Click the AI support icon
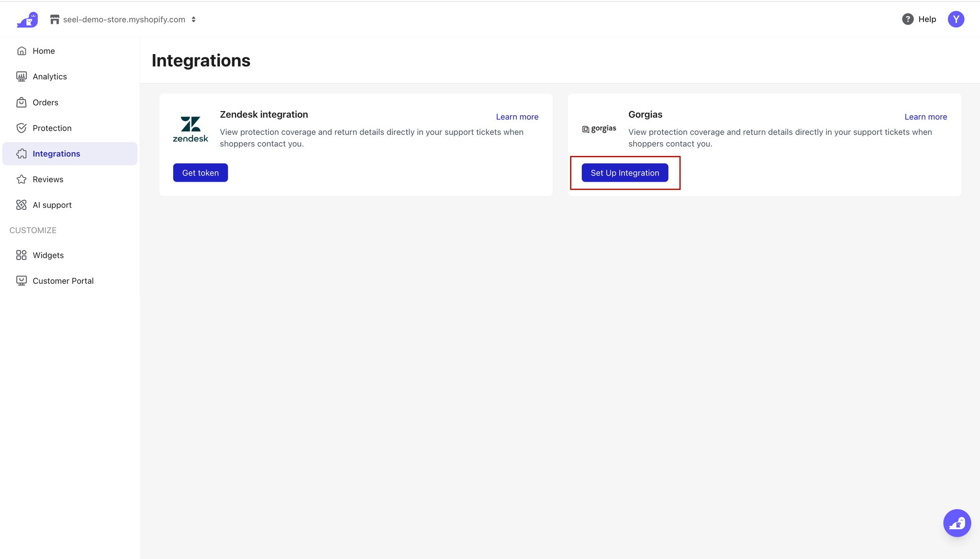 (22, 205)
